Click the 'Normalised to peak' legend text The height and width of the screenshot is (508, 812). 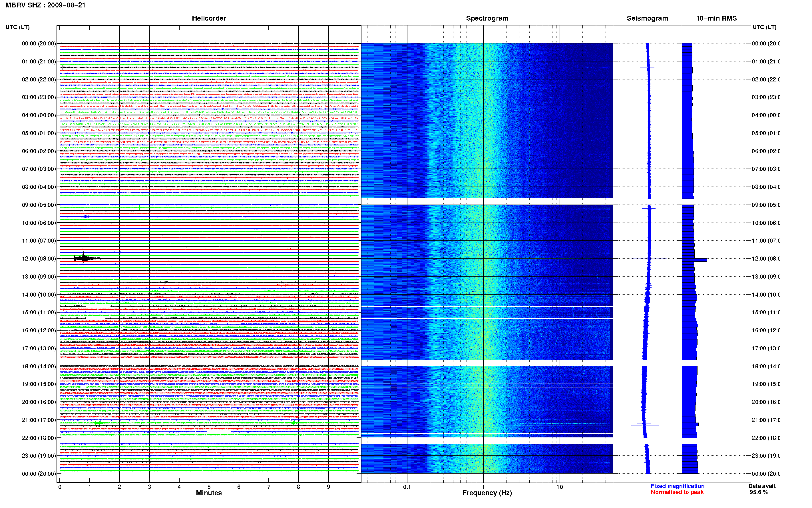tap(677, 492)
